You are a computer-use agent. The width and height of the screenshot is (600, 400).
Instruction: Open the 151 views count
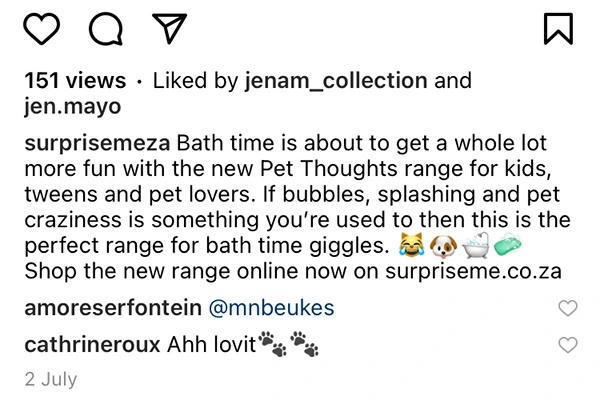tap(75, 81)
